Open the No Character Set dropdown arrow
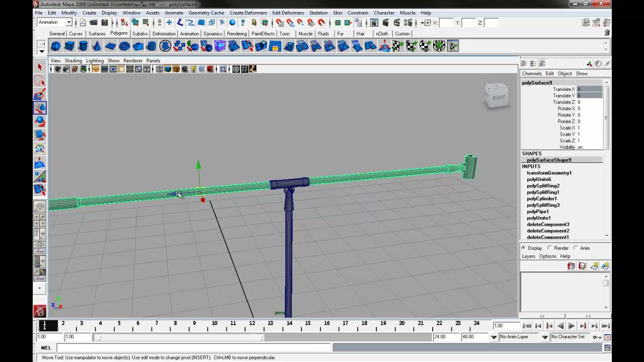 coord(545,337)
